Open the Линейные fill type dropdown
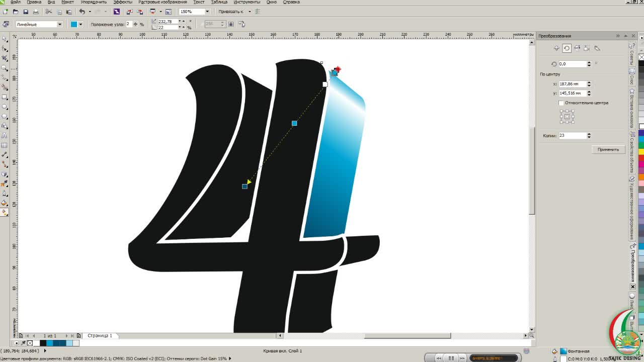Image resolution: width=644 pixels, height=362 pixels. 59,24
